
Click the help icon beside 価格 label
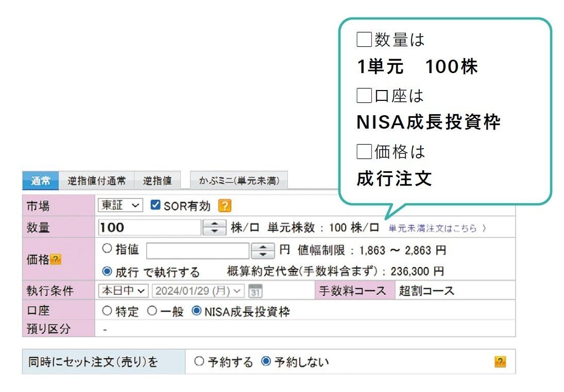coord(55,260)
